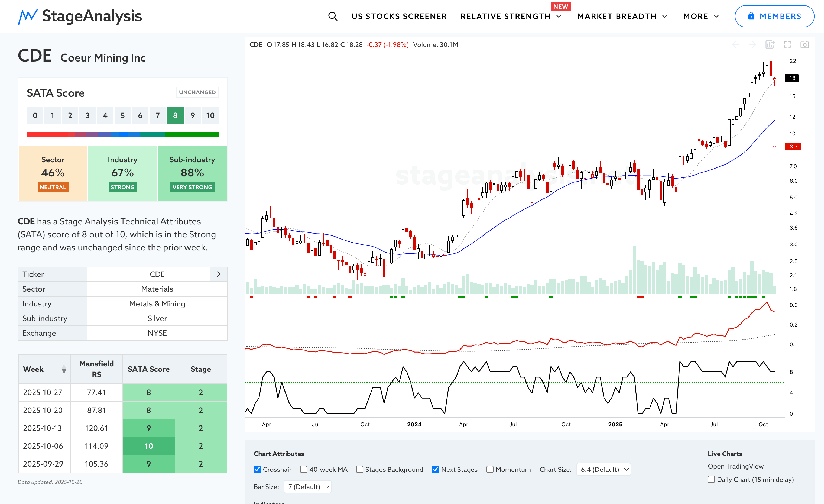The width and height of the screenshot is (824, 504).
Task: Enable the Stages Background checkbox
Action: click(x=359, y=469)
